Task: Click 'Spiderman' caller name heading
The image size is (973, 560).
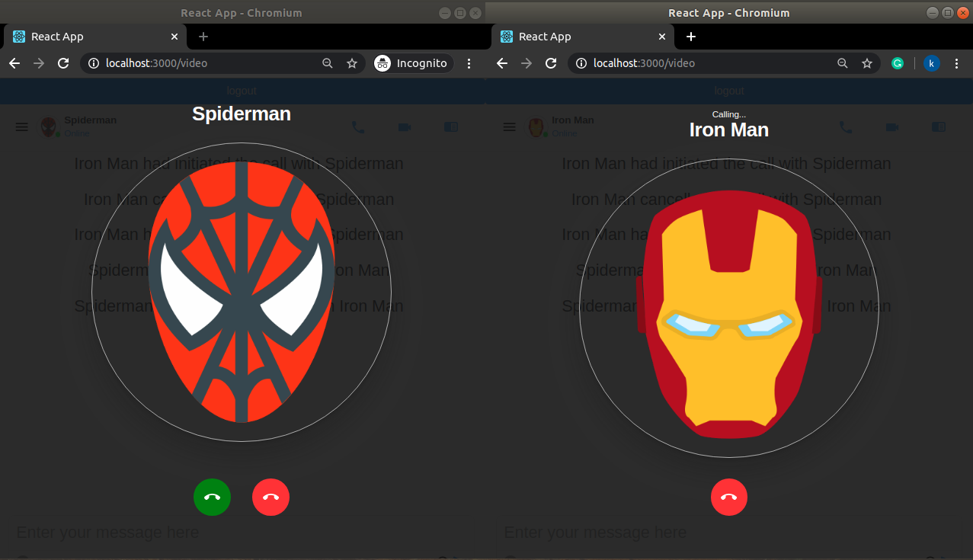Action: [x=242, y=114]
